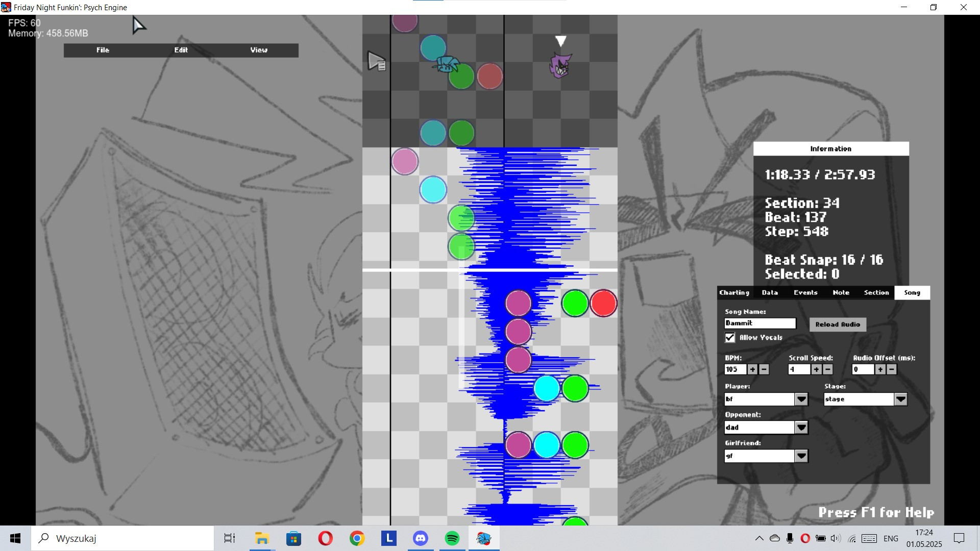
Task: Decrease Audio Offset with the minus button
Action: click(x=892, y=369)
